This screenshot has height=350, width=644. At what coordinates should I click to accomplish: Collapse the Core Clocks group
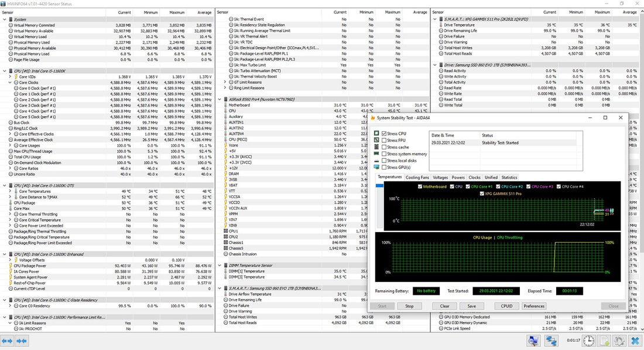pyautogui.click(x=11, y=83)
